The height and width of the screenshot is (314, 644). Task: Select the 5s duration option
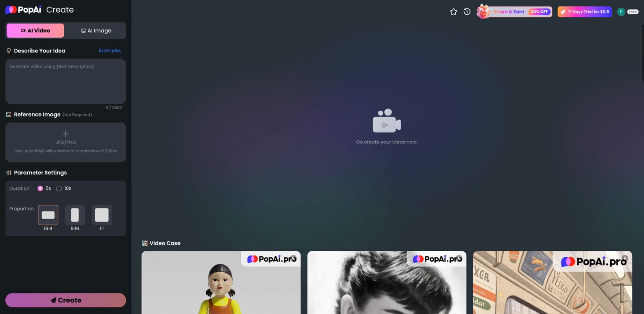click(x=44, y=189)
